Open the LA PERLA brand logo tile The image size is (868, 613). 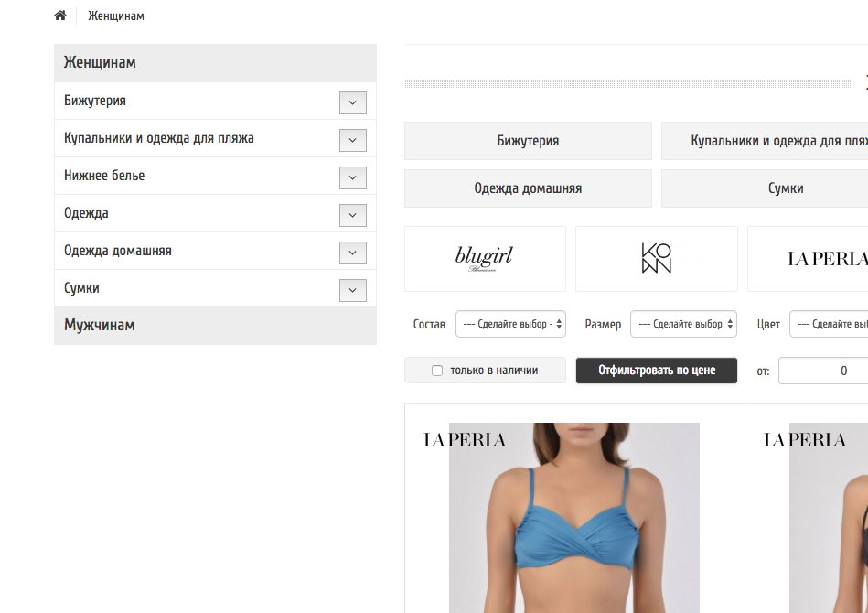[808, 259]
